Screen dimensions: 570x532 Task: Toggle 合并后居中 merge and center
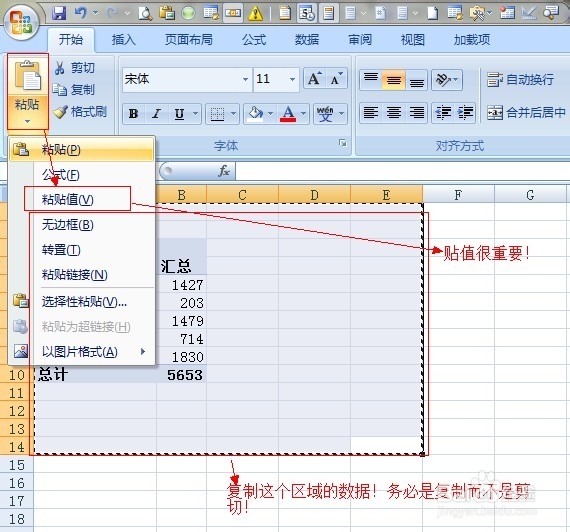click(526, 113)
